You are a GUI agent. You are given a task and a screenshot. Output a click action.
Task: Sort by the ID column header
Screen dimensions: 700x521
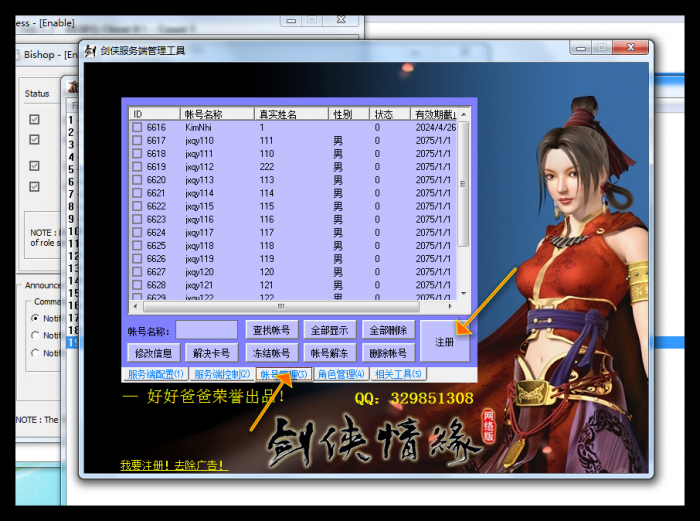point(154,114)
